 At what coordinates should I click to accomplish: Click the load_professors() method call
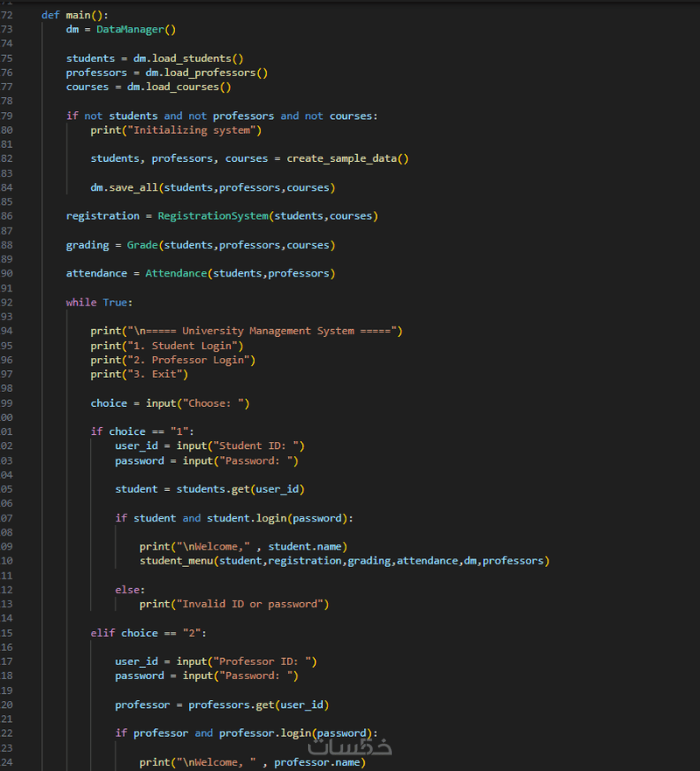coord(216,73)
